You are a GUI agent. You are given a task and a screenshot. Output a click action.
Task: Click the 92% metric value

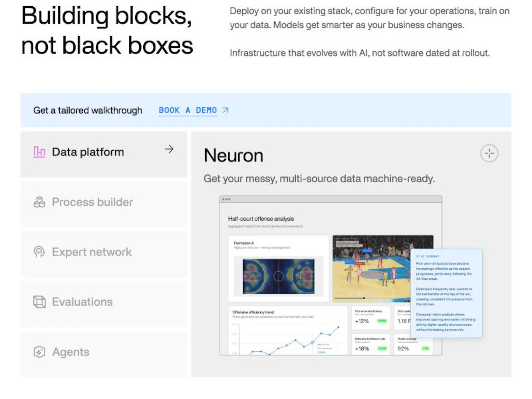[x=403, y=349]
